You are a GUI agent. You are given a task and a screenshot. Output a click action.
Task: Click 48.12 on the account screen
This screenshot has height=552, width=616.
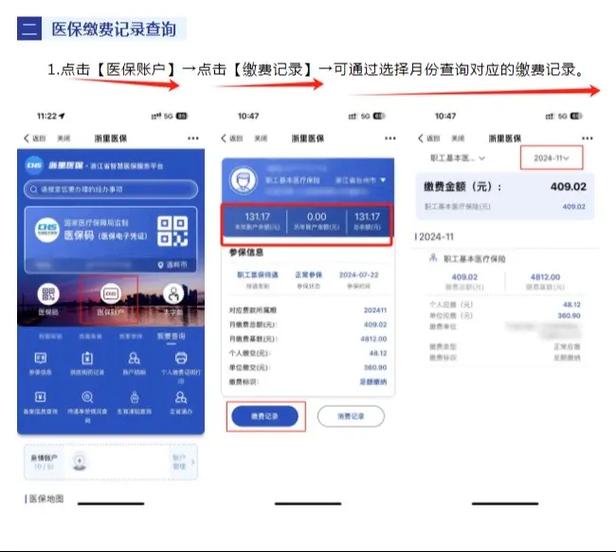[378, 353]
